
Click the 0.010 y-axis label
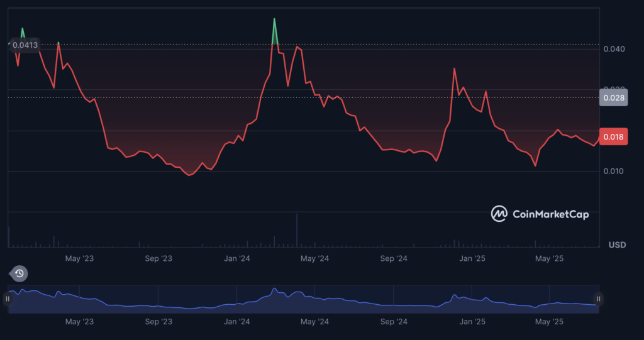point(613,172)
